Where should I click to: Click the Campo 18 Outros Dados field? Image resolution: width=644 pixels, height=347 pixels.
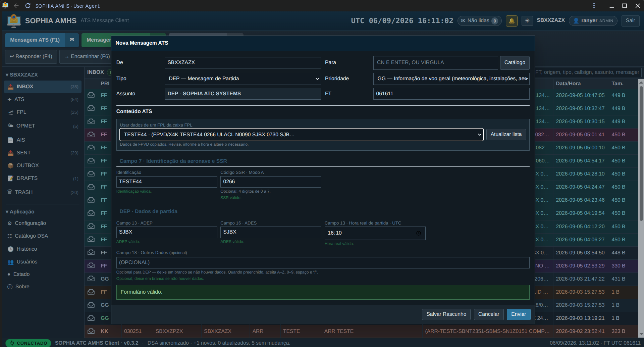(x=323, y=263)
